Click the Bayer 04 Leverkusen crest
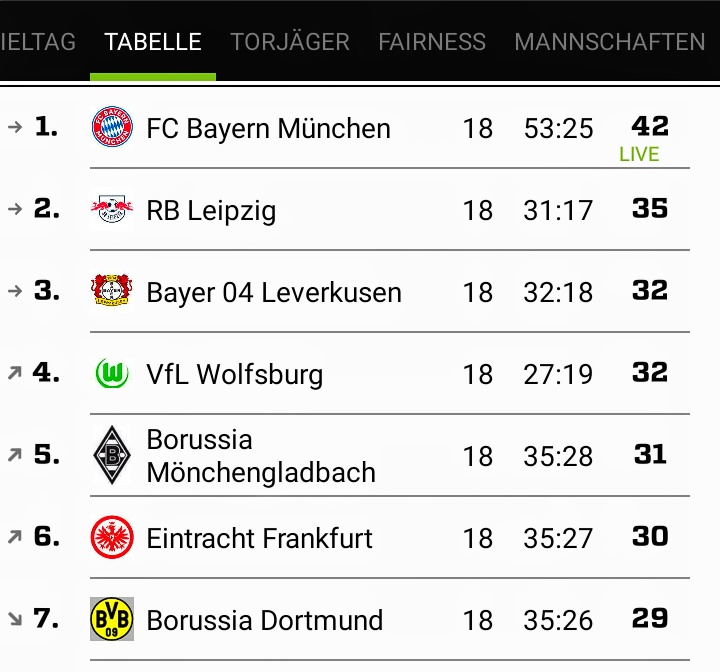Screen dimensions: 720x672 (112, 292)
